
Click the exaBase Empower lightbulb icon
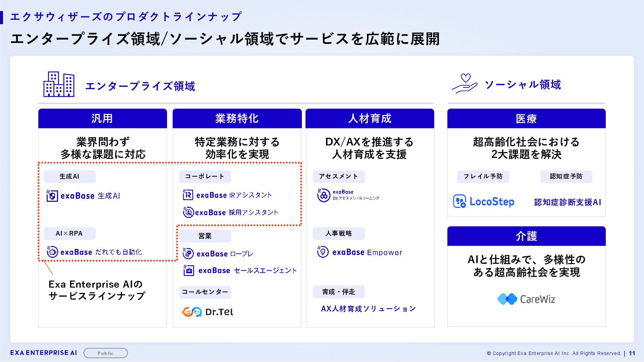click(x=323, y=252)
